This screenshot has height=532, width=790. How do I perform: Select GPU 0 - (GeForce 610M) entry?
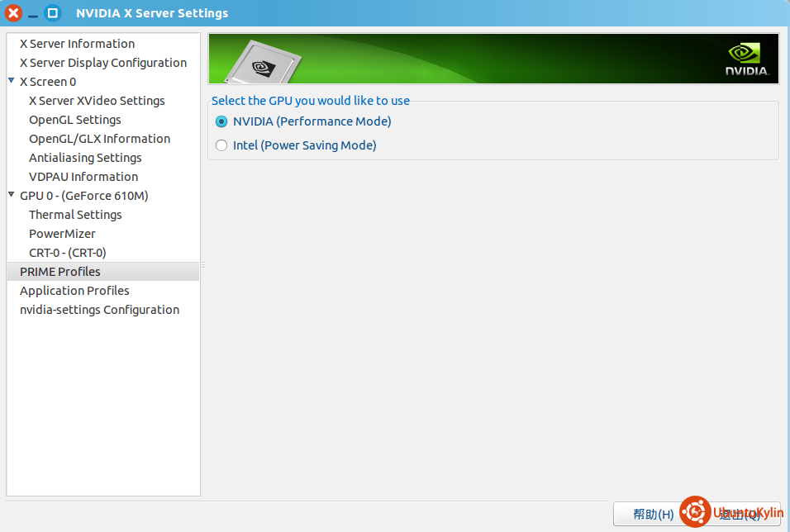click(84, 196)
